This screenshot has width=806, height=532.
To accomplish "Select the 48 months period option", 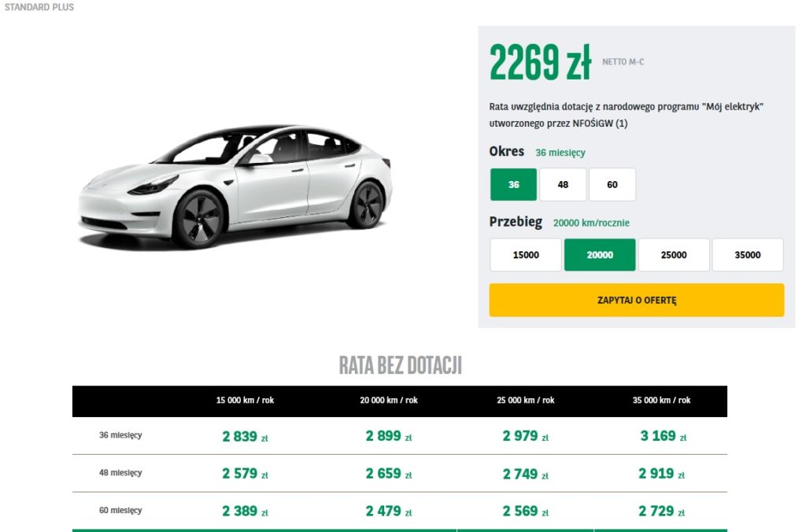I will click(563, 184).
